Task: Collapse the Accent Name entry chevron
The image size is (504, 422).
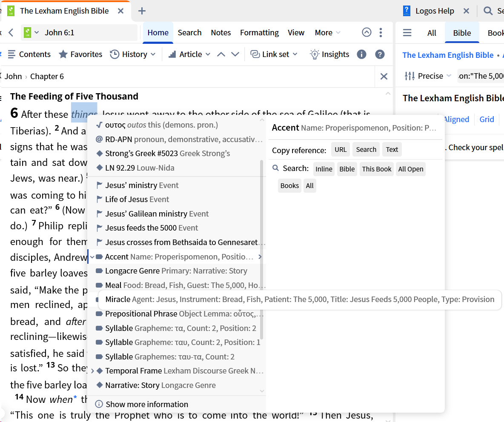Action: [x=92, y=257]
